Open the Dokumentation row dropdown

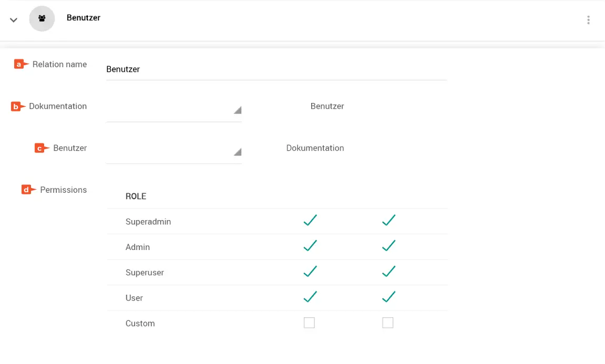pos(173,110)
